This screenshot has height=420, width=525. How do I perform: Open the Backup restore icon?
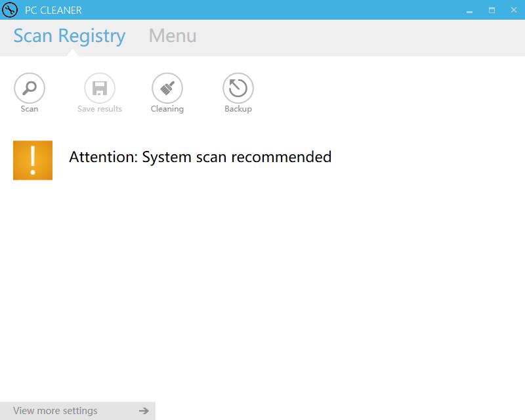(x=238, y=88)
